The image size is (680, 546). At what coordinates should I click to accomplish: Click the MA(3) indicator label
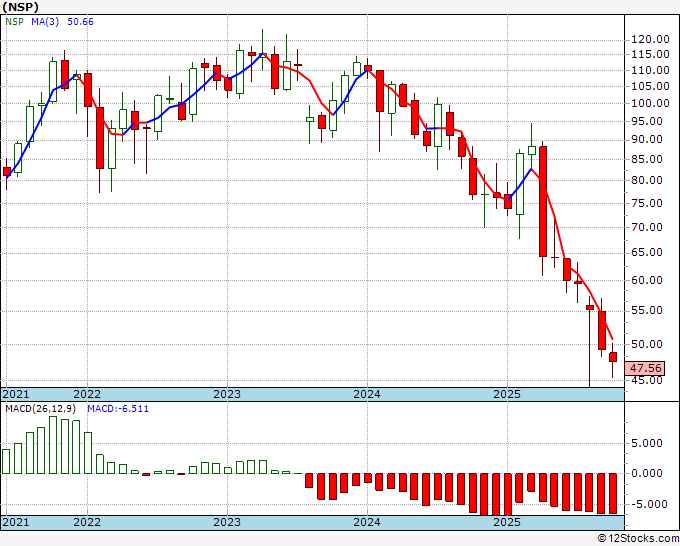(x=45, y=22)
